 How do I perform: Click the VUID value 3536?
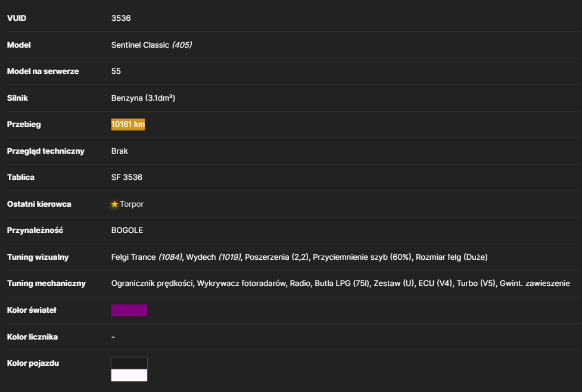coord(121,18)
